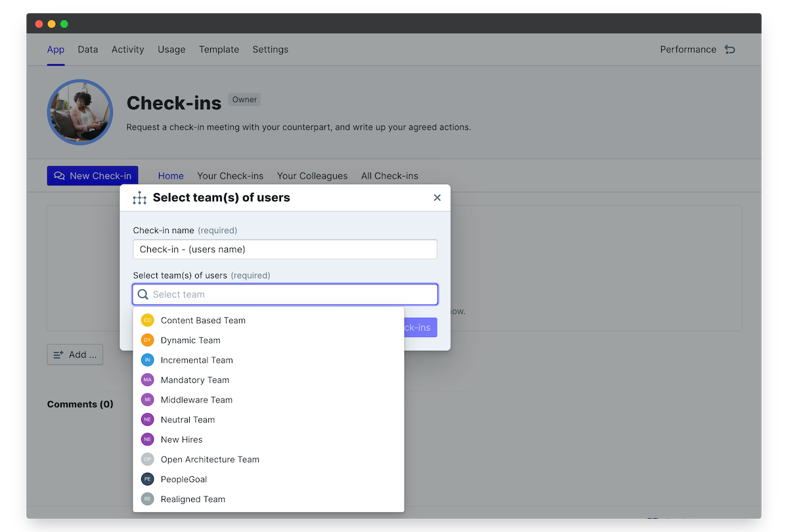Click the Owner badge
This screenshot has width=788, height=532.
coord(244,100)
